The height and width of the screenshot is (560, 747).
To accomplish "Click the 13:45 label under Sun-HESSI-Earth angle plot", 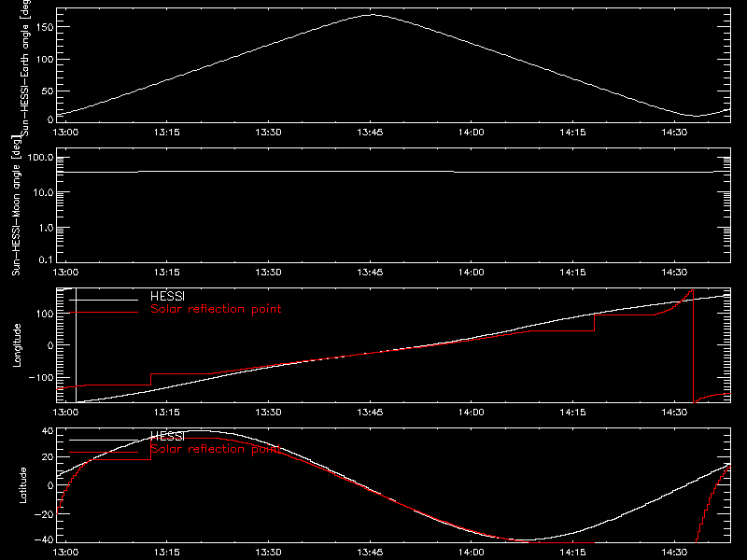I will [x=370, y=132].
